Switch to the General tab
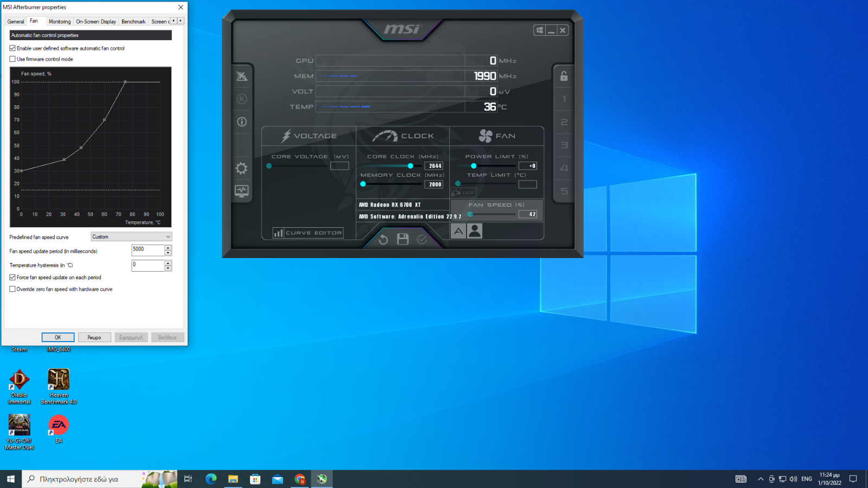The image size is (868, 488). (16, 22)
